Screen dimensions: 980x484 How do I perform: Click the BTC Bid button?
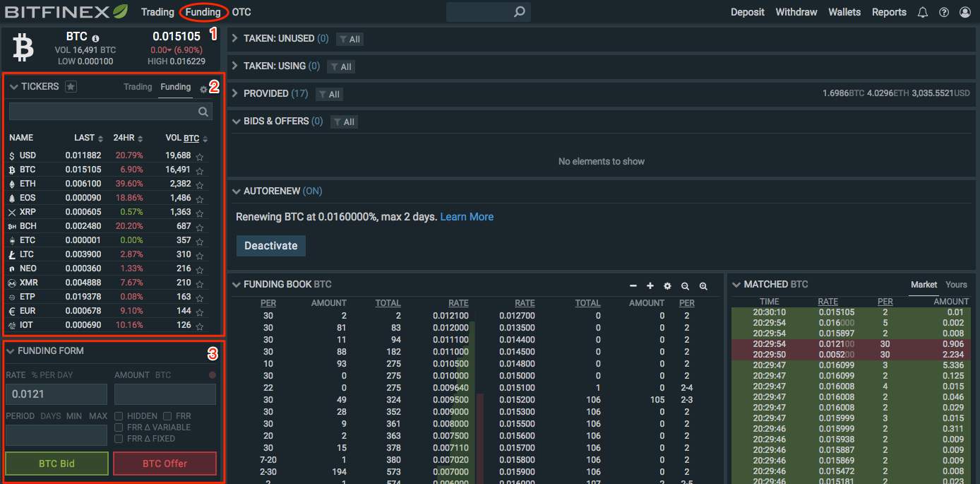click(x=56, y=464)
